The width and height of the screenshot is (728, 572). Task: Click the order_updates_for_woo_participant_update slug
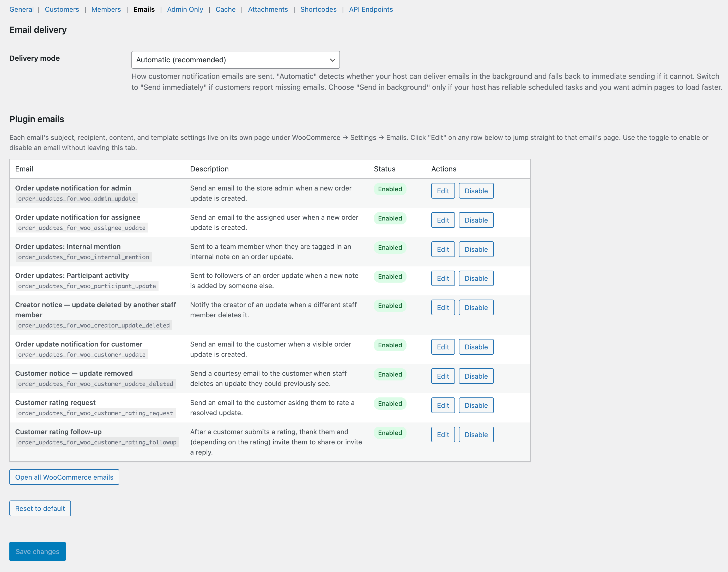click(87, 286)
